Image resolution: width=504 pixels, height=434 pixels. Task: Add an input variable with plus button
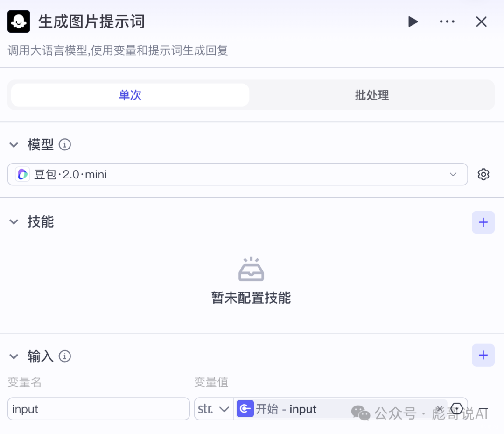click(x=483, y=355)
